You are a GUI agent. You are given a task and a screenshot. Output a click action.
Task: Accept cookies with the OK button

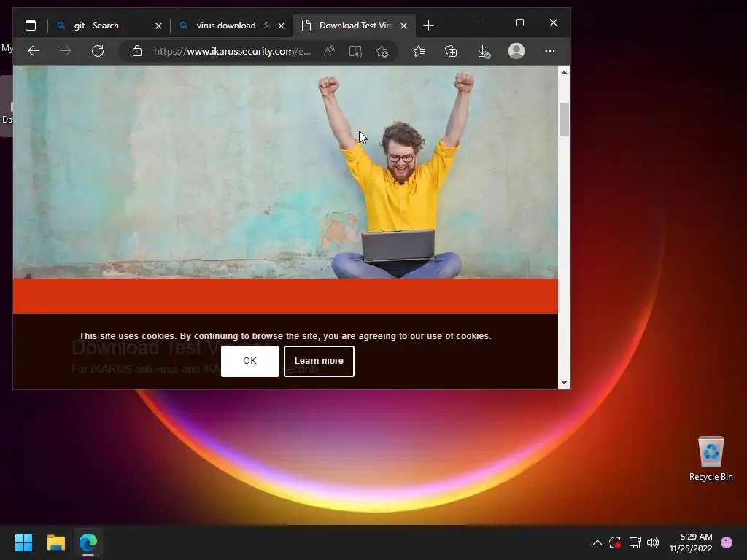pyautogui.click(x=250, y=361)
